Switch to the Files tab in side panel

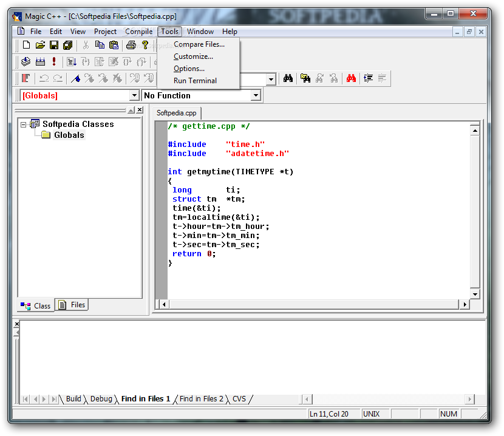[72, 305]
